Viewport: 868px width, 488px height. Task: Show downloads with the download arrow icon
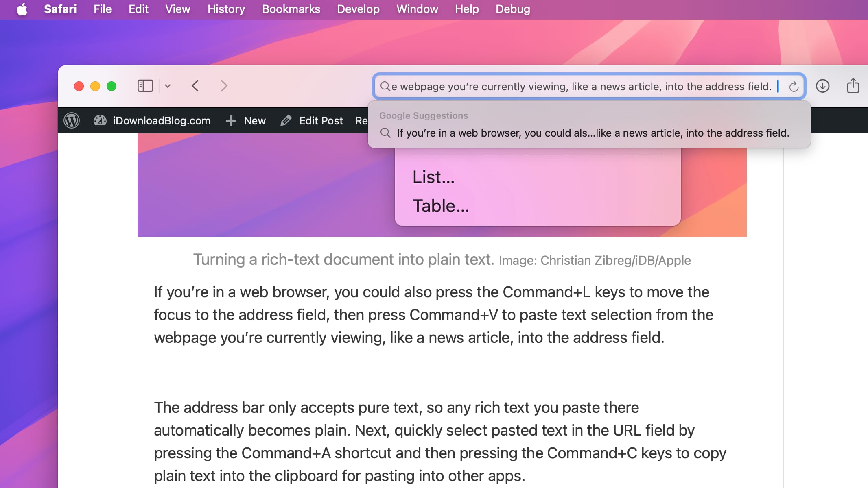point(823,86)
